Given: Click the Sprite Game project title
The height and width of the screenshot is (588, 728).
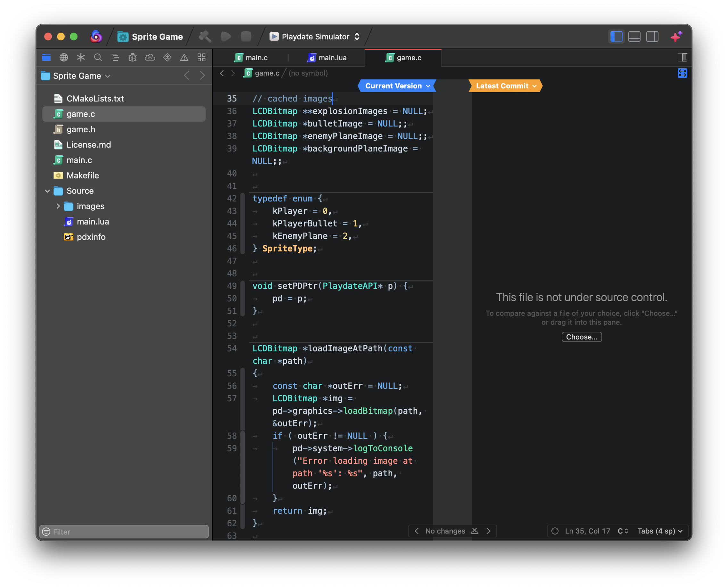Looking at the screenshot, I should (157, 37).
